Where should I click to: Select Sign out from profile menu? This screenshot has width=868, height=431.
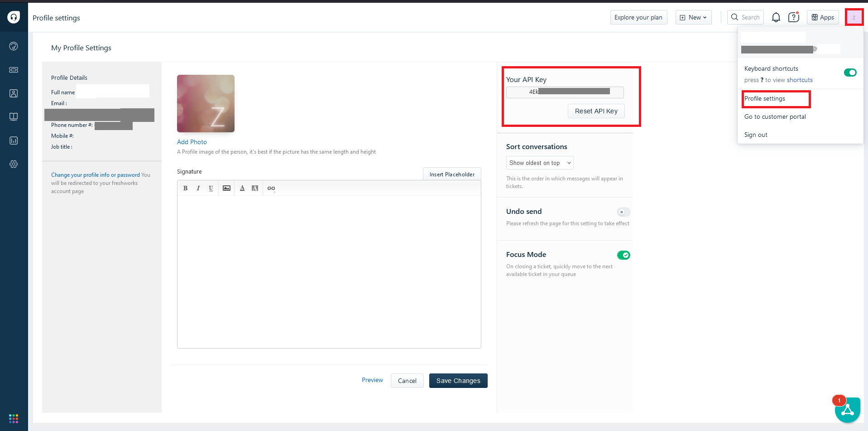[756, 135]
